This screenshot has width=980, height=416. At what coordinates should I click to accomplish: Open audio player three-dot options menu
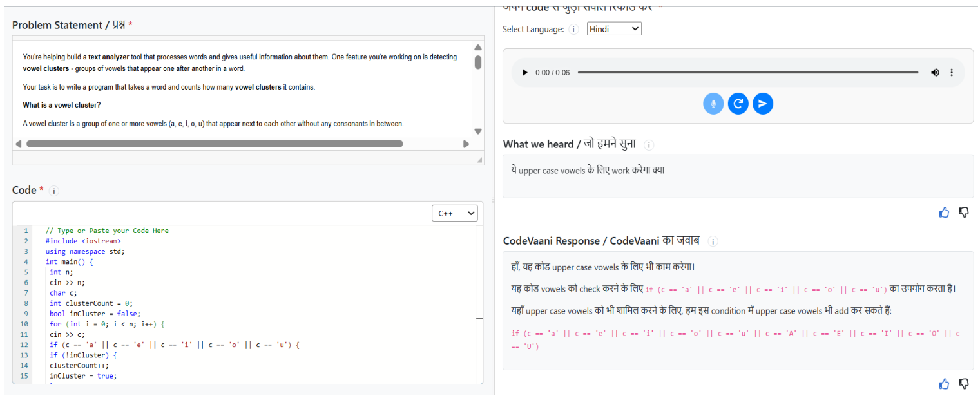tap(952, 73)
